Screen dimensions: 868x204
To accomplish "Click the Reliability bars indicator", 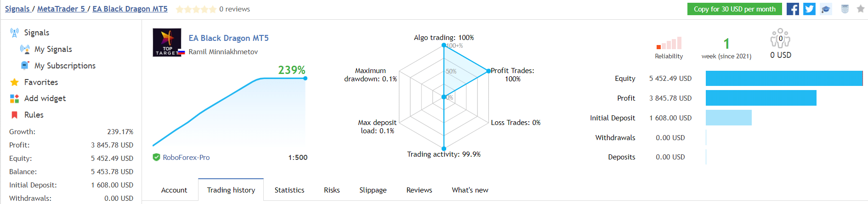I will point(669,44).
